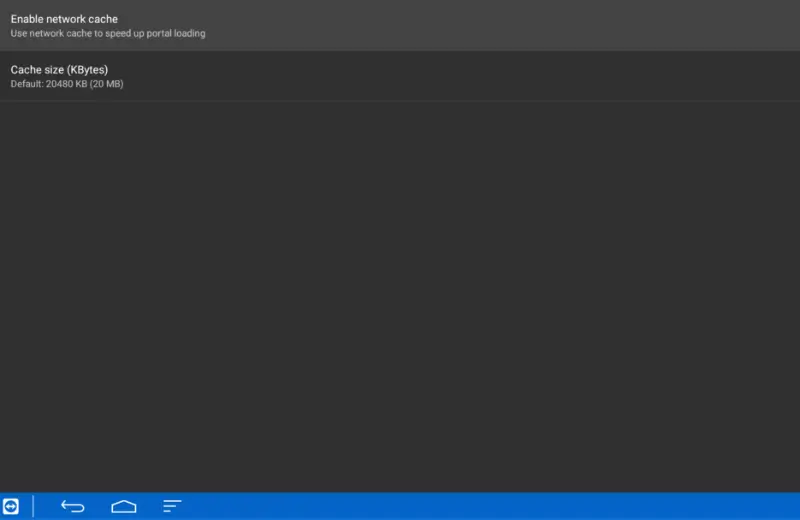Tap the Back arrow navigation icon
This screenshot has height=520, width=800.
73,506
